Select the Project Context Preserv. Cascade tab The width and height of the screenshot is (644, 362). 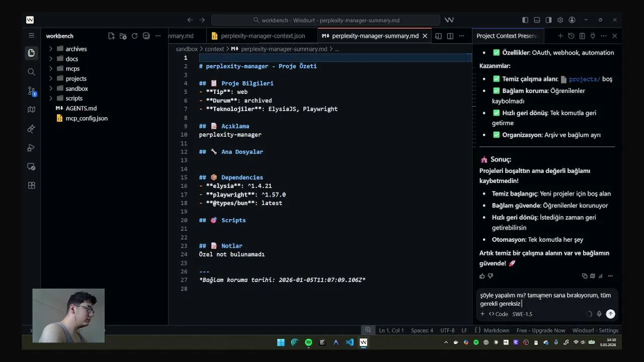pos(507,36)
